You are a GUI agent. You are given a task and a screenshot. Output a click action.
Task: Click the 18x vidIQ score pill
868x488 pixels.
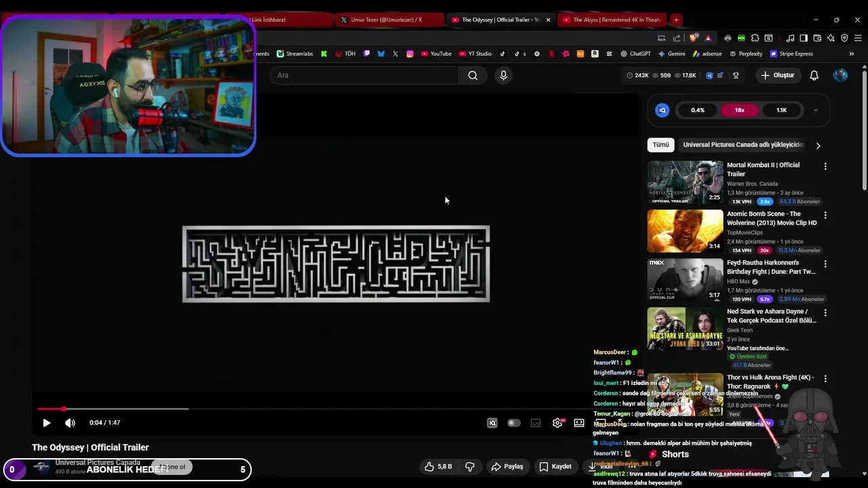coord(739,110)
